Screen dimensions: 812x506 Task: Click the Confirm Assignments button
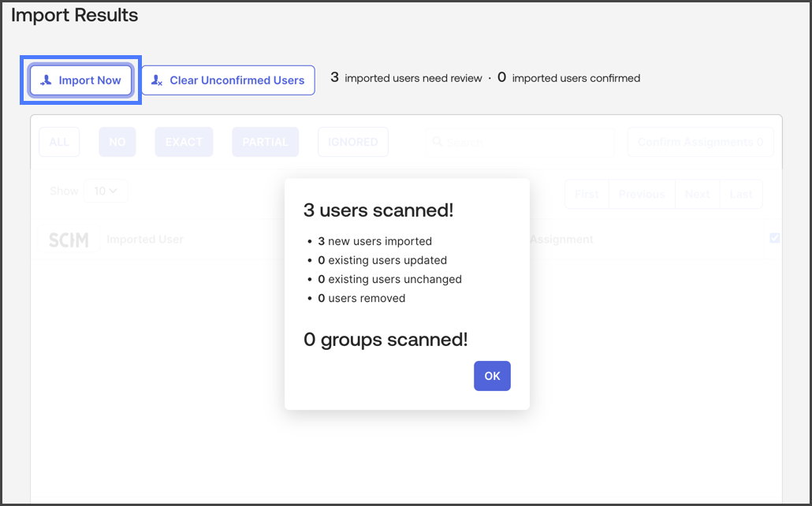coord(700,142)
